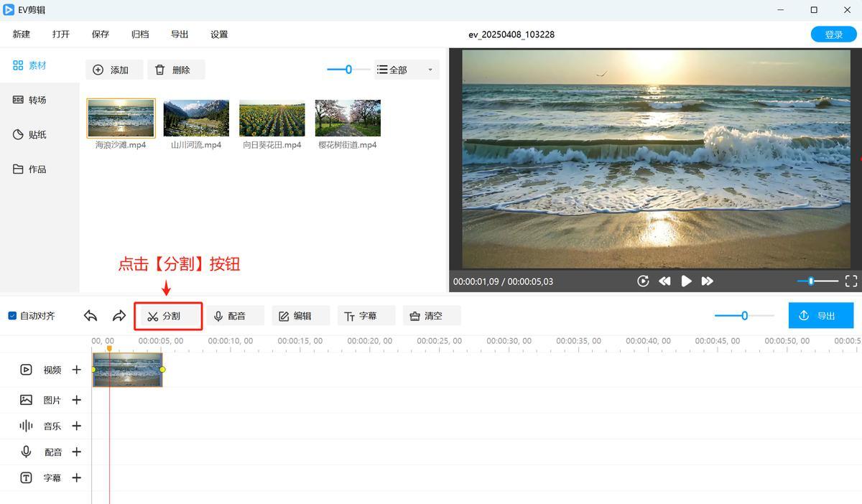Click the 登录 login button
Viewport: 862px width, 504px height.
pos(834,34)
